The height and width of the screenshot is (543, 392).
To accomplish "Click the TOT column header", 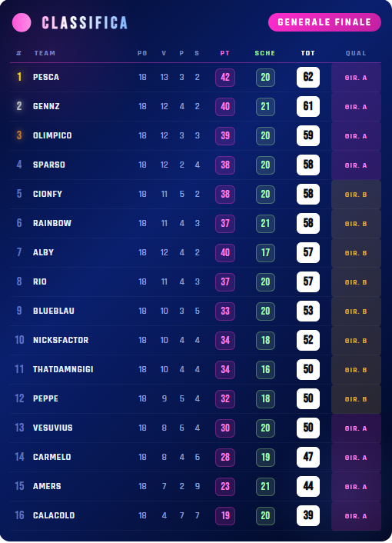I will [308, 53].
